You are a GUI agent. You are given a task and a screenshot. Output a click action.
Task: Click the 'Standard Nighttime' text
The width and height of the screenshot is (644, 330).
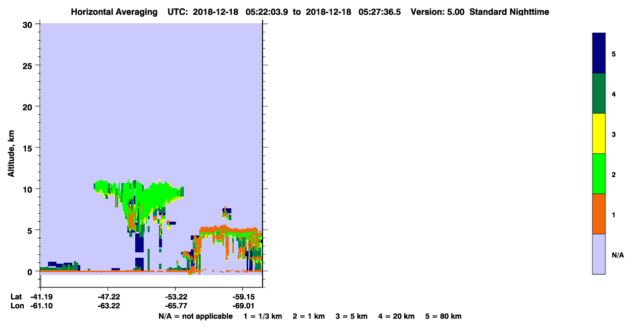pyautogui.click(x=509, y=12)
